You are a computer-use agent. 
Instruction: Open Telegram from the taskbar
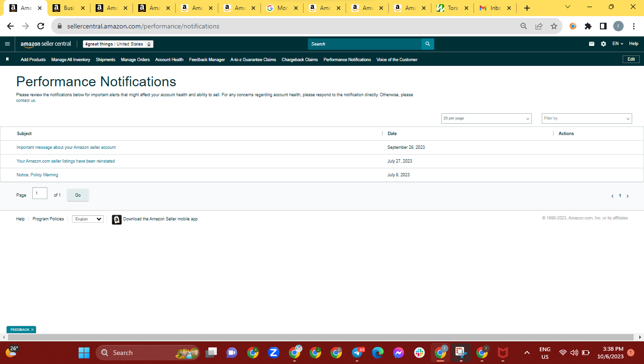358,353
